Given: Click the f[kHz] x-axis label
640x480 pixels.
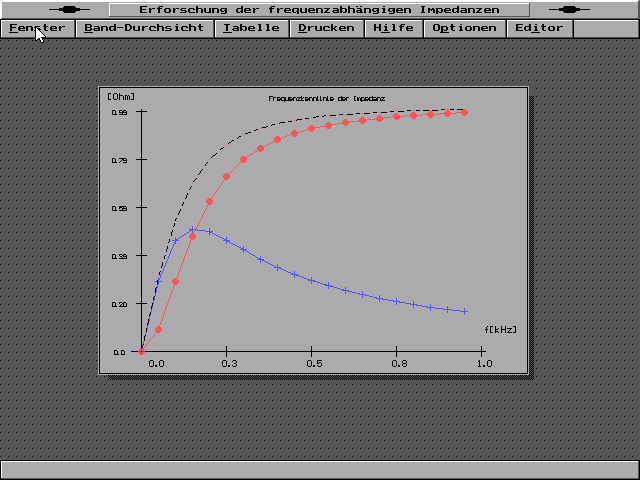Looking at the screenshot, I should (x=500, y=329).
